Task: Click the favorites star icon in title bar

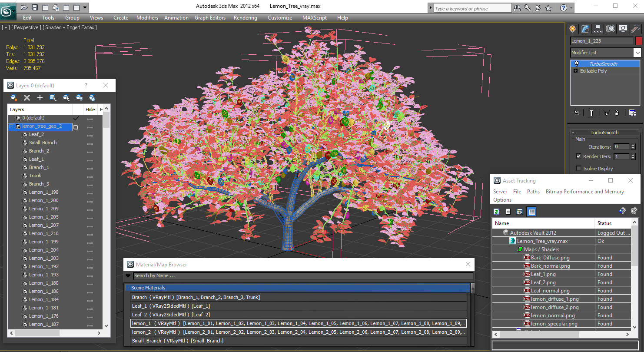Action: coord(548,8)
